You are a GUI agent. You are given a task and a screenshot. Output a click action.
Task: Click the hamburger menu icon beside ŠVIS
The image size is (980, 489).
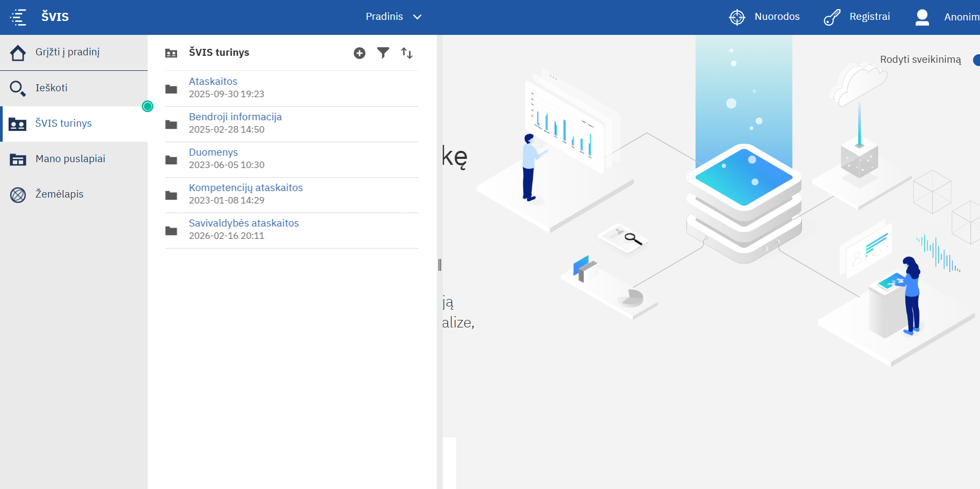18,17
